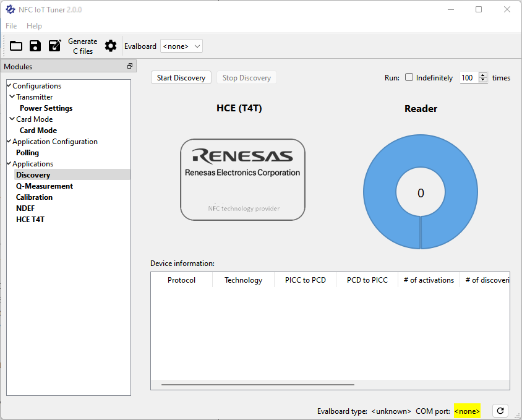Collapse the Transmitter tree node
Viewport: 522px width, 420px height.
coord(12,96)
